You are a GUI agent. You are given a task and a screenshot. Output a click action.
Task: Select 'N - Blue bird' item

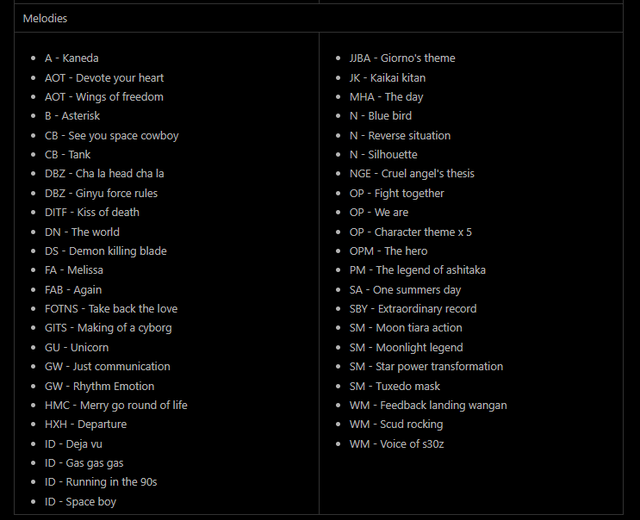380,116
